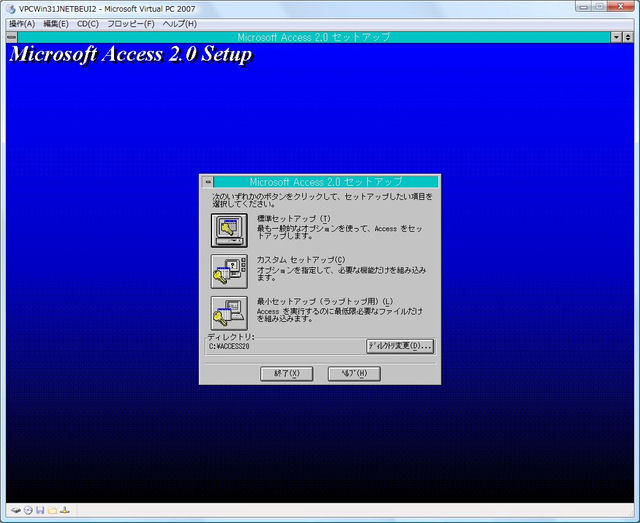This screenshot has height=523, width=640.
Task: Click the 標準セットアップ (T) label
Action: [293, 218]
